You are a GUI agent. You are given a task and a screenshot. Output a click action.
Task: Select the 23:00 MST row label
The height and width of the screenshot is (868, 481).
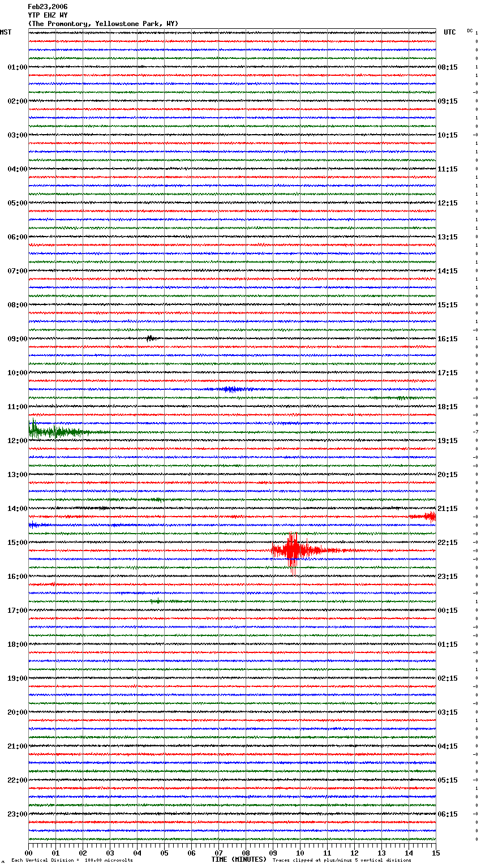pyautogui.click(x=17, y=814)
